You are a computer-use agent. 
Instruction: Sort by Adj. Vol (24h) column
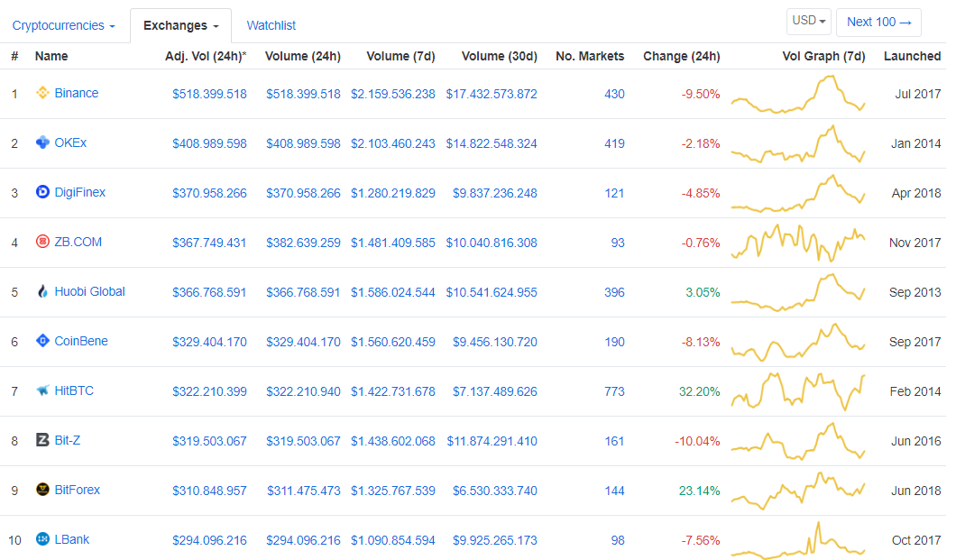(206, 56)
